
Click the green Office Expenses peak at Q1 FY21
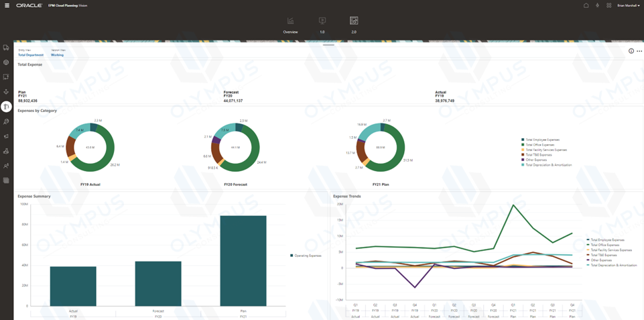pos(513,205)
